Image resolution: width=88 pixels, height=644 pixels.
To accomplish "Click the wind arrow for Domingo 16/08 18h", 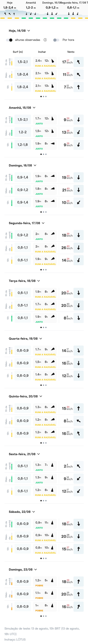I will 79,203.
